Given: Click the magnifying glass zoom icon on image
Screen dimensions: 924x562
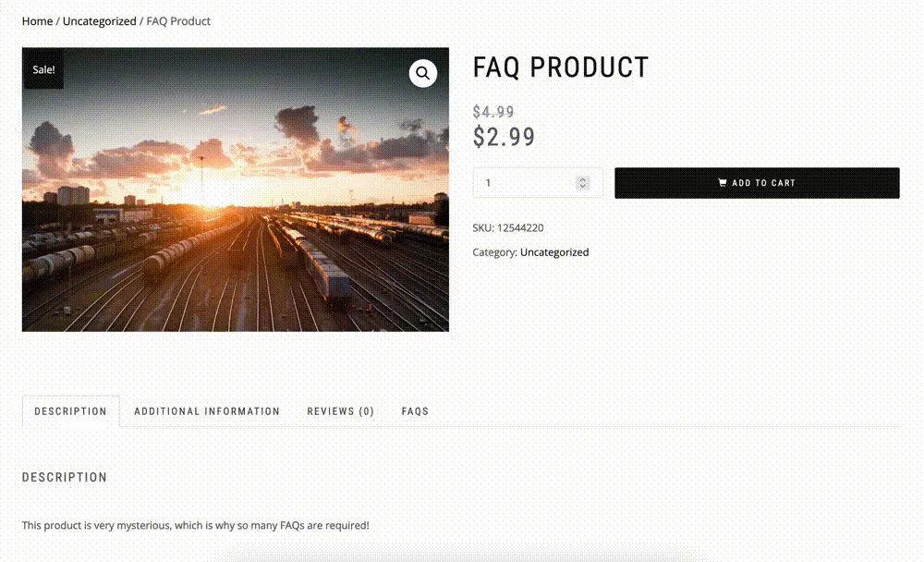Looking at the screenshot, I should click(422, 73).
